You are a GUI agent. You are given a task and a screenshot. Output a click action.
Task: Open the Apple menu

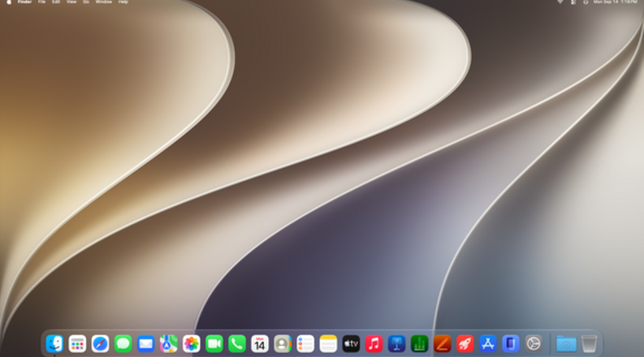pos(9,2)
